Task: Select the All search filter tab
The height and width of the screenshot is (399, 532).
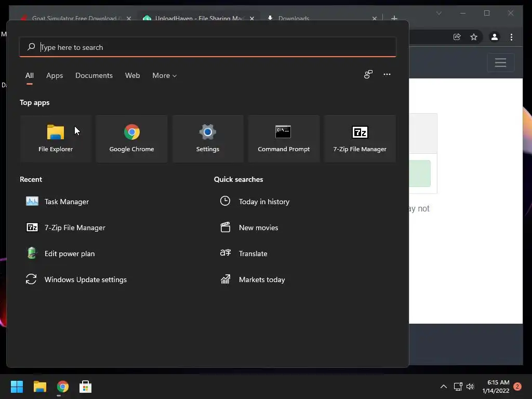Action: click(x=30, y=75)
